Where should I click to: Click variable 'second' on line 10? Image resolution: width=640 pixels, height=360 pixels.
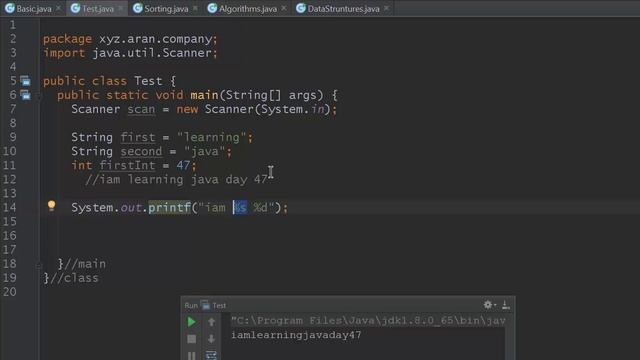coord(141,151)
